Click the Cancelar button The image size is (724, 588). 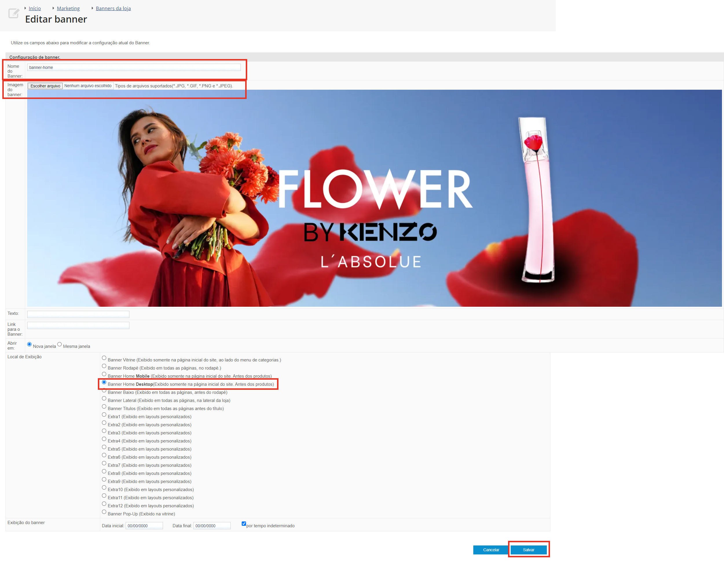coord(491,550)
